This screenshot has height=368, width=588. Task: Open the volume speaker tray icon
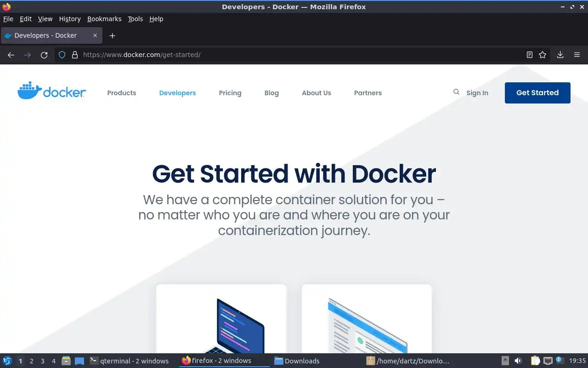pos(518,361)
